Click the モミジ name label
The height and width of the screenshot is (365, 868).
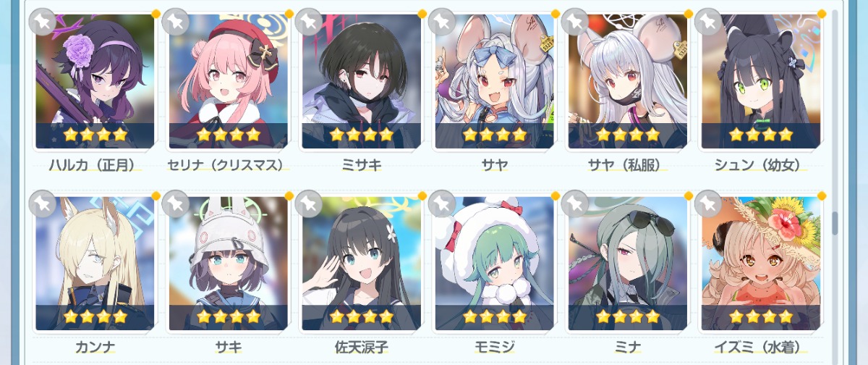coord(494,347)
